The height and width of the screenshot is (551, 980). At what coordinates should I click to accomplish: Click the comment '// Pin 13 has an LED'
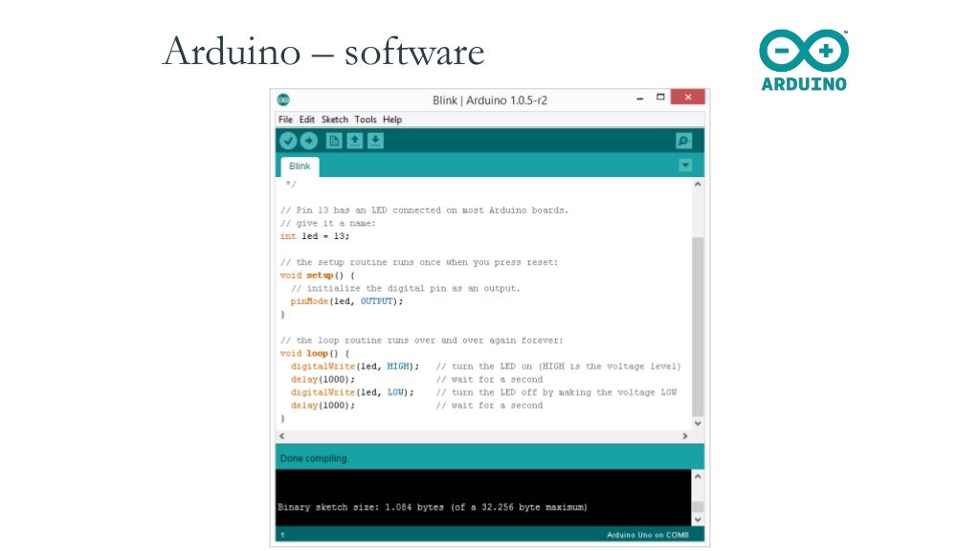click(x=424, y=210)
